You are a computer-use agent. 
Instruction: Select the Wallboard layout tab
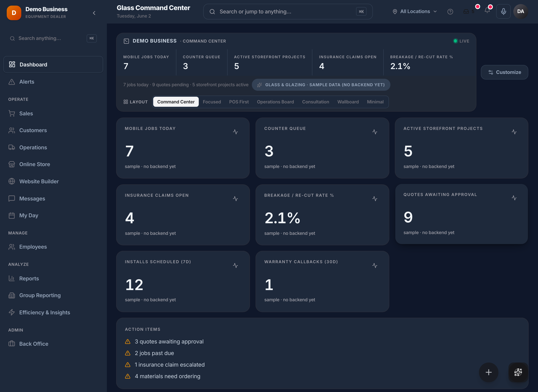click(x=348, y=102)
